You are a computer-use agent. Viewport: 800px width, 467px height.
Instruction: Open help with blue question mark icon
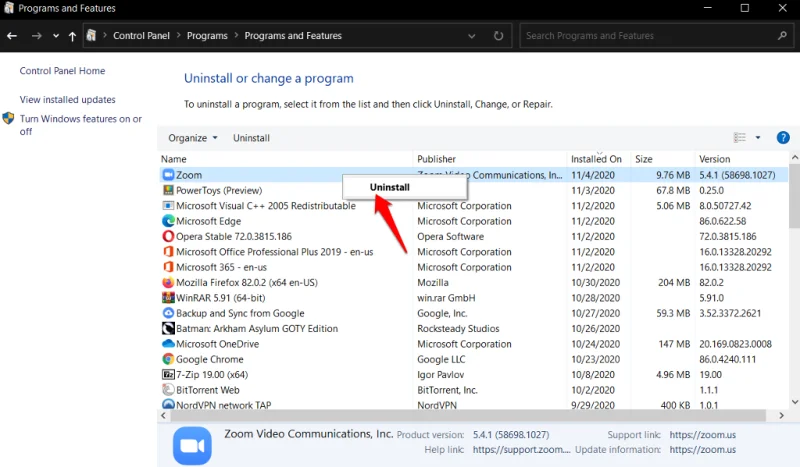[783, 137]
